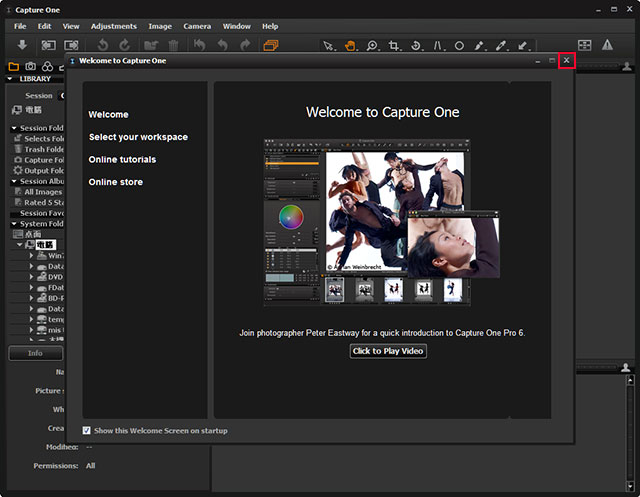Select the All Images album
Viewport: 640px width, 497px height.
tap(39, 192)
